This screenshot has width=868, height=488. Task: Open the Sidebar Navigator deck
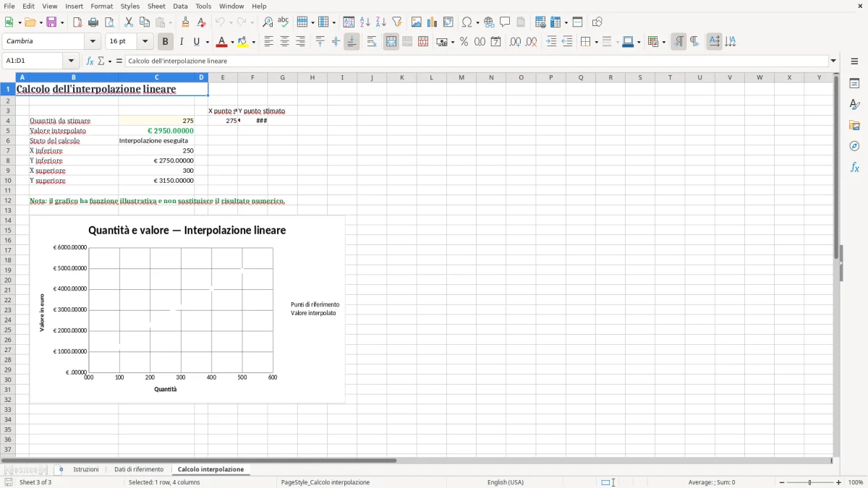[854, 147]
